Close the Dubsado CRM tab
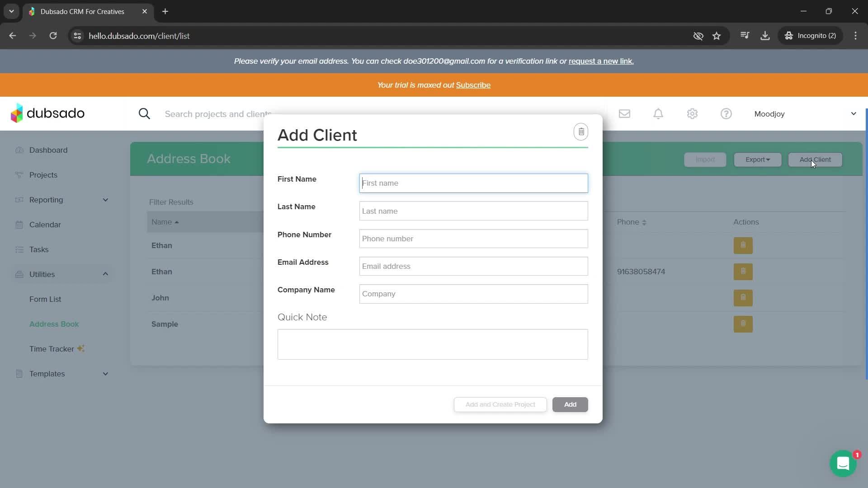This screenshot has width=868, height=488. click(145, 11)
